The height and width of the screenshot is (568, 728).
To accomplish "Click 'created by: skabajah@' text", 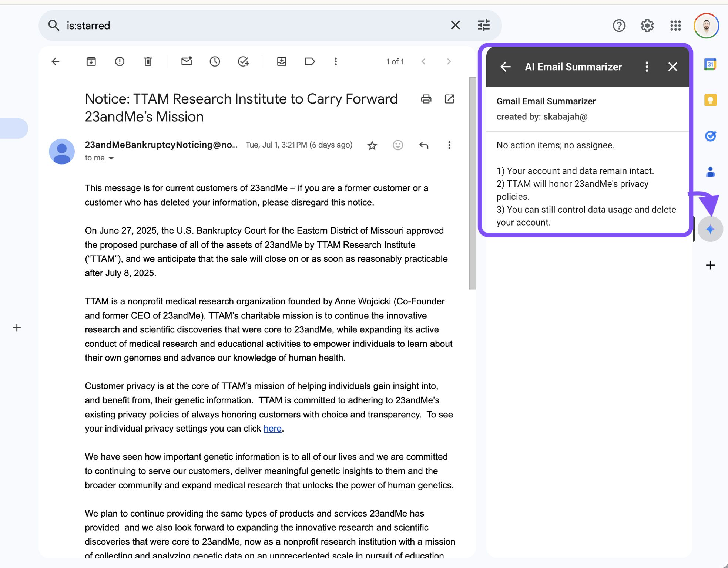I will [542, 117].
